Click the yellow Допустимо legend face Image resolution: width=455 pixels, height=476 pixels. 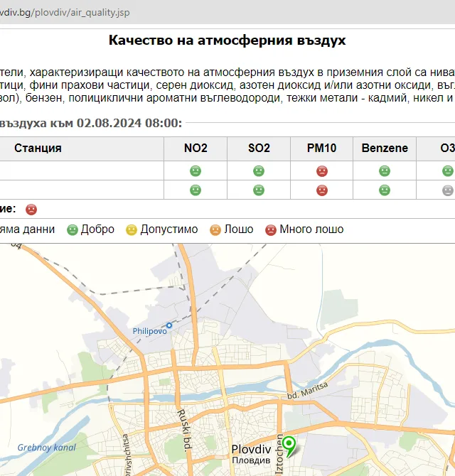132,230
